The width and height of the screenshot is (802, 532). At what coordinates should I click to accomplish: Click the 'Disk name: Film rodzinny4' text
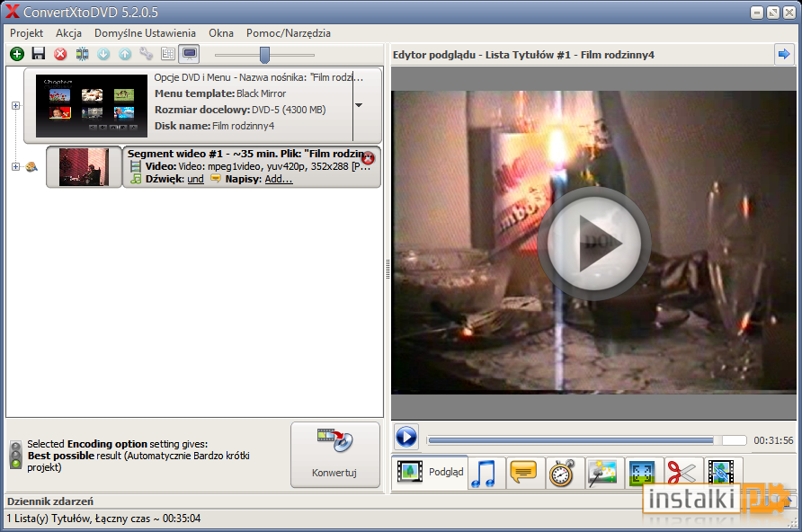214,126
